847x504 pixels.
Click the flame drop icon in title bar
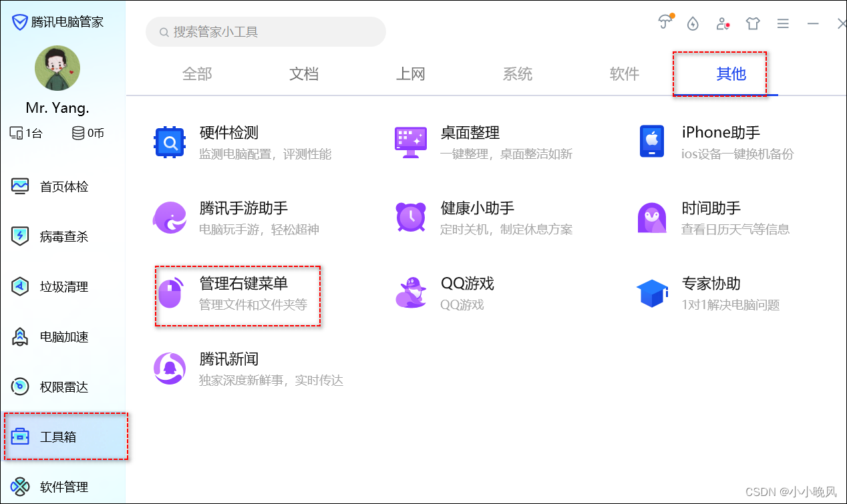click(x=693, y=24)
